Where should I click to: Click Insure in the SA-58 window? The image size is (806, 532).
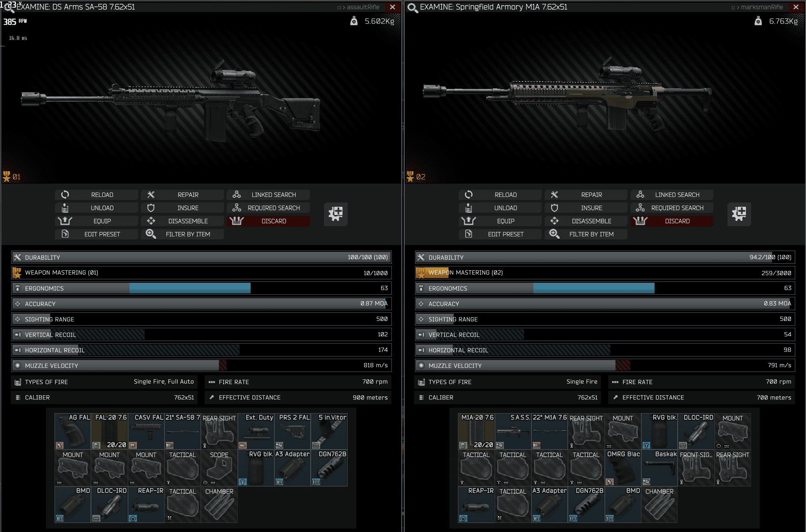(x=182, y=208)
